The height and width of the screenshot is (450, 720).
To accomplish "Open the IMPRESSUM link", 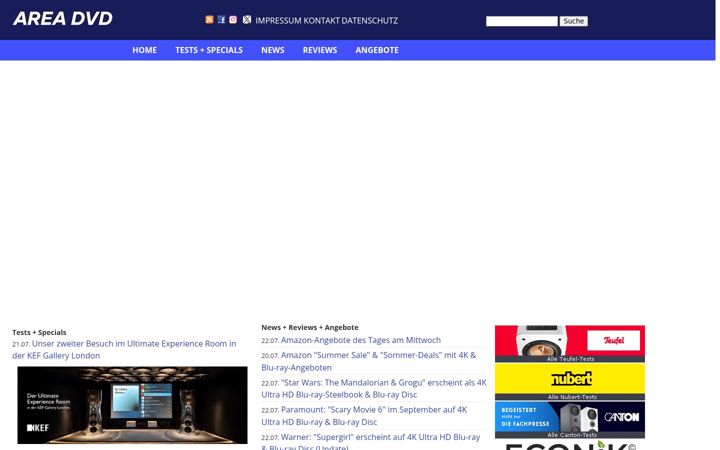I will pyautogui.click(x=278, y=21).
